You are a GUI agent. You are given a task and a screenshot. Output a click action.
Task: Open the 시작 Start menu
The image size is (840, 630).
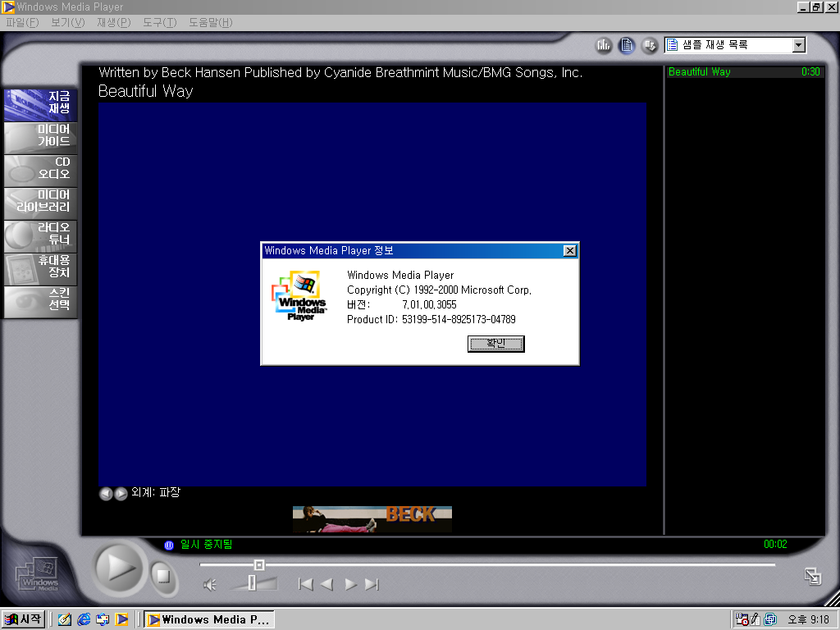(23, 619)
